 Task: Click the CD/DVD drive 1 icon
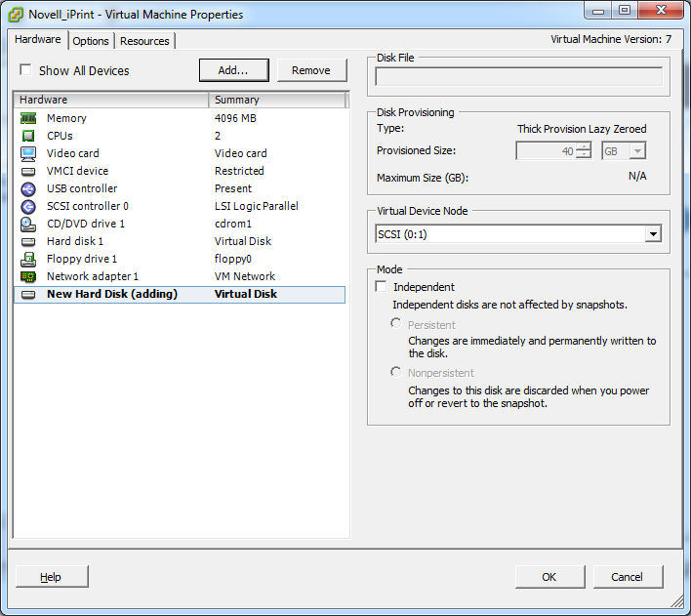[28, 224]
